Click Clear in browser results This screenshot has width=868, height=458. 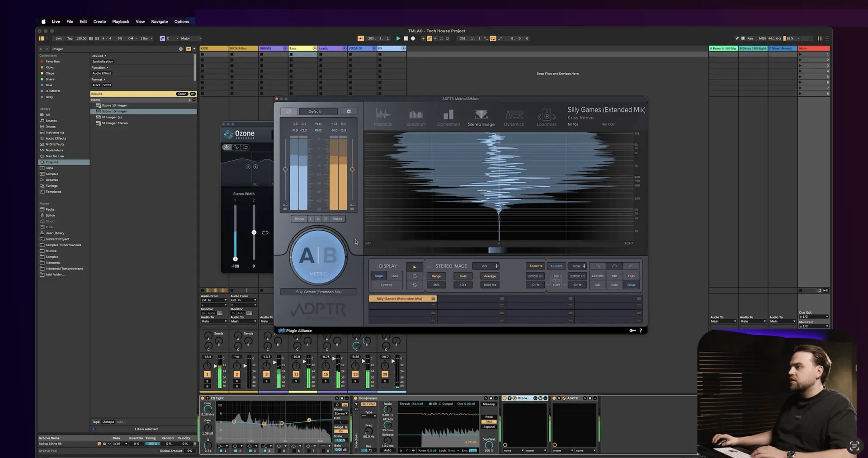[182, 94]
